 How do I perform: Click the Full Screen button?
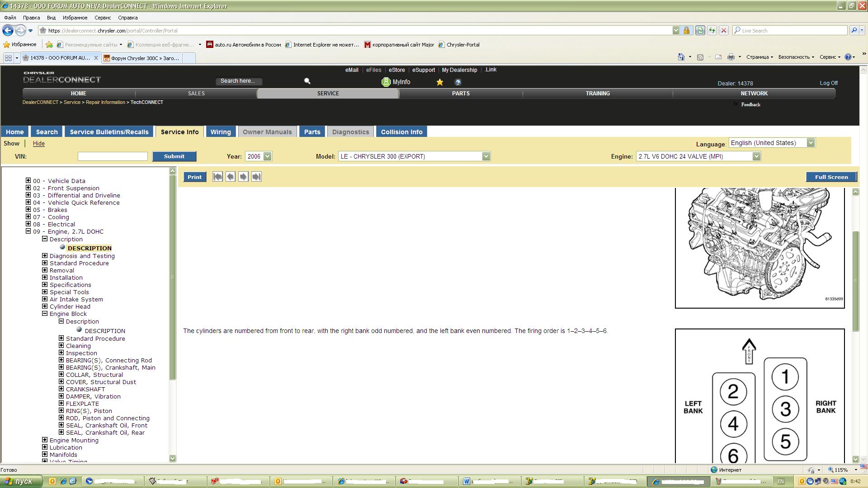(831, 177)
